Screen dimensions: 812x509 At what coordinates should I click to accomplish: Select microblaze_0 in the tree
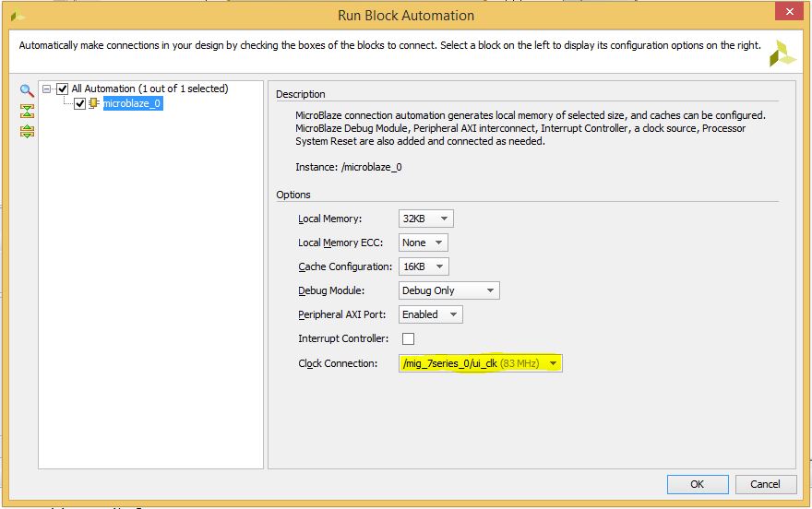pos(132,104)
